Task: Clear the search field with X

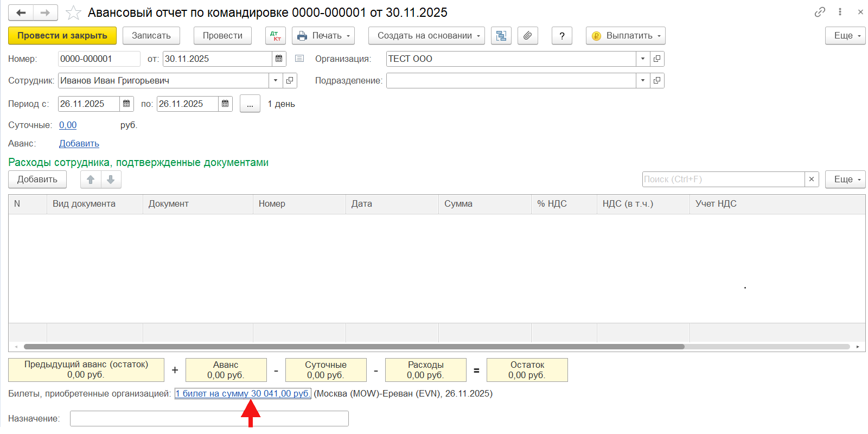Action: [812, 179]
